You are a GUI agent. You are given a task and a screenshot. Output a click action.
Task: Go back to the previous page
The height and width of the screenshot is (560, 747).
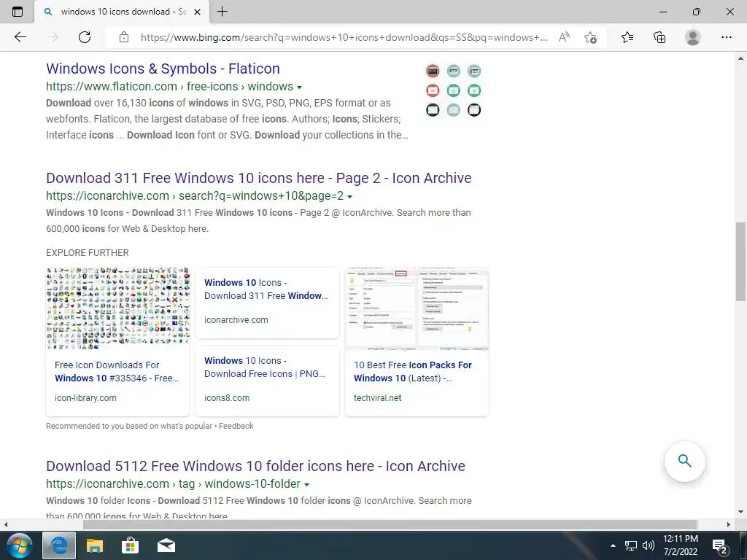pyautogui.click(x=20, y=37)
